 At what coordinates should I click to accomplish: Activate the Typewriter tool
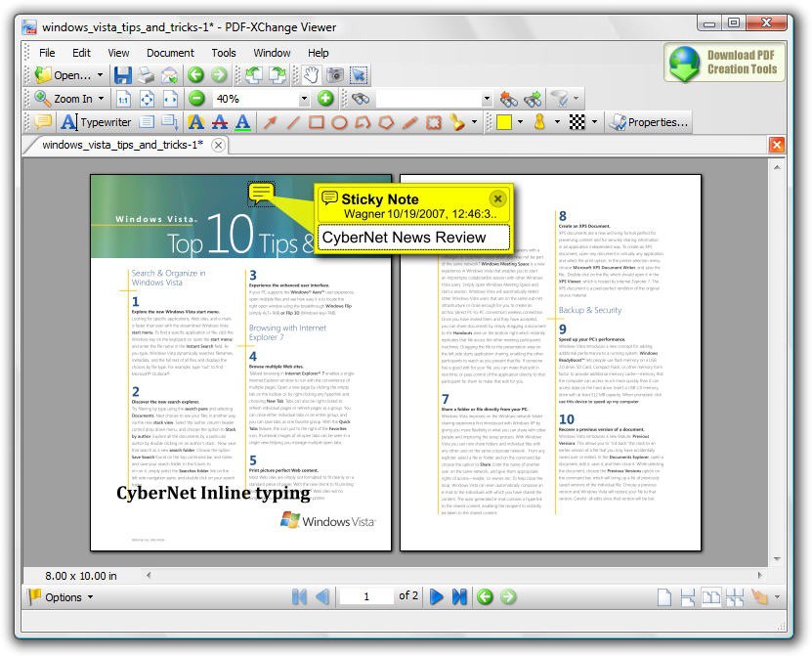click(x=102, y=121)
